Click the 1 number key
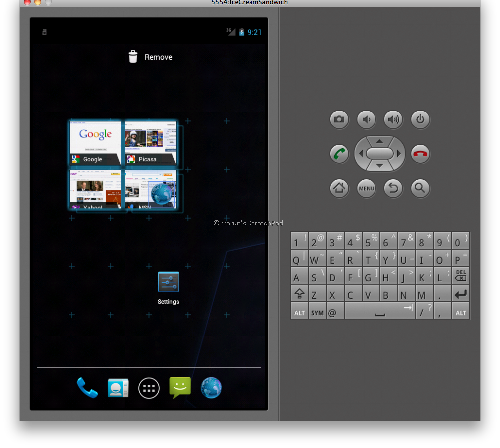The image size is (500, 448). click(x=299, y=240)
